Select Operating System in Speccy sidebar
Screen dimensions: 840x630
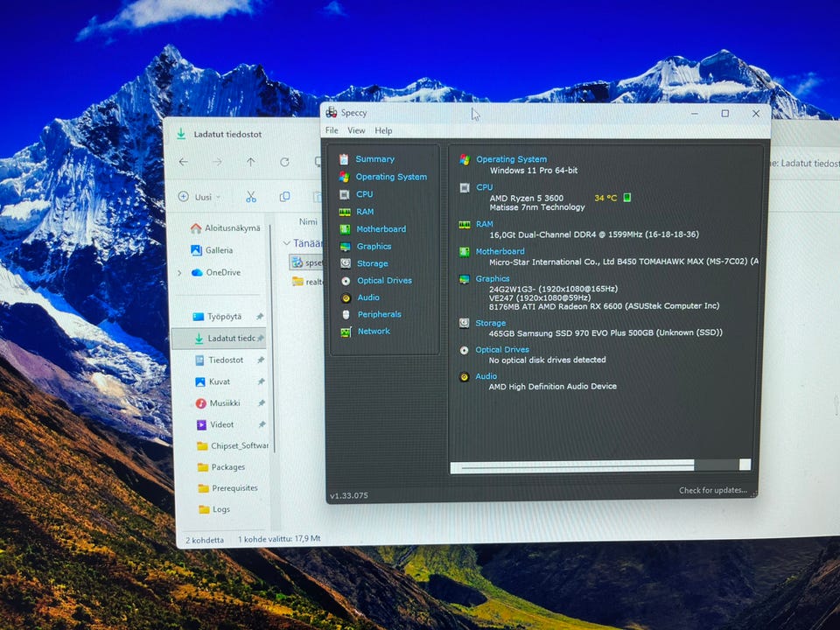pyautogui.click(x=391, y=177)
